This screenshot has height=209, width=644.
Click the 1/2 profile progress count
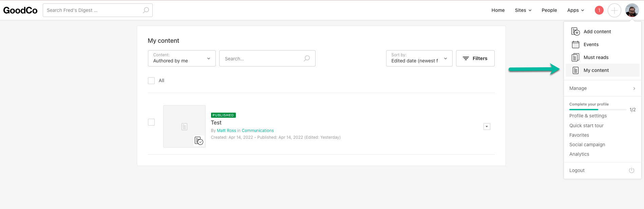pos(632,110)
